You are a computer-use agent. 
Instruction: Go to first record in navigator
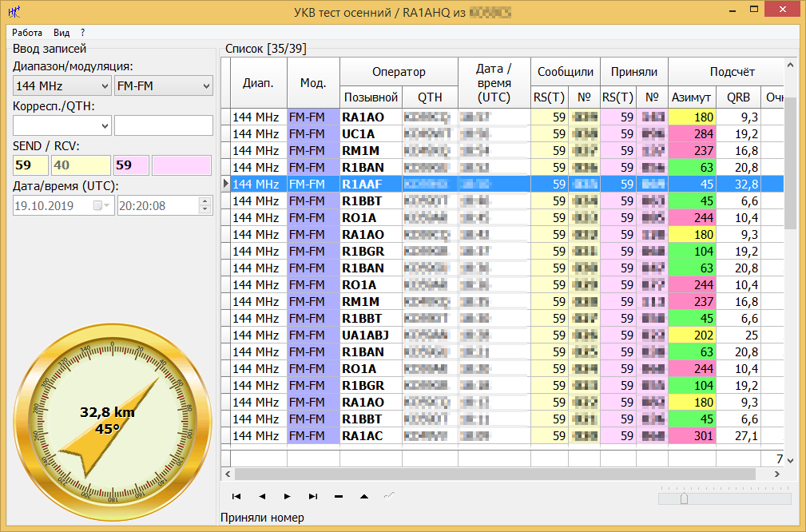(236, 496)
